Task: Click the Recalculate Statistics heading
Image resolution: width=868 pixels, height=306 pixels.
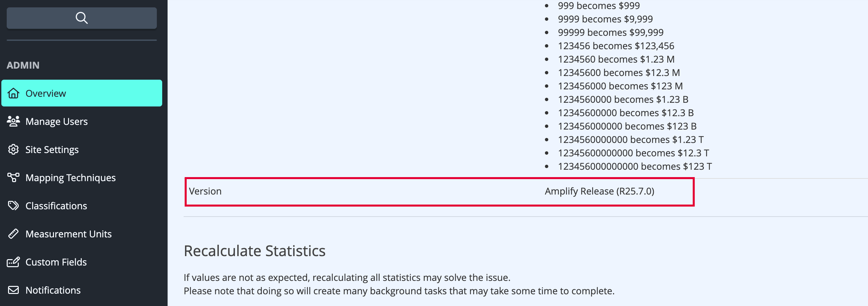Action: click(254, 251)
